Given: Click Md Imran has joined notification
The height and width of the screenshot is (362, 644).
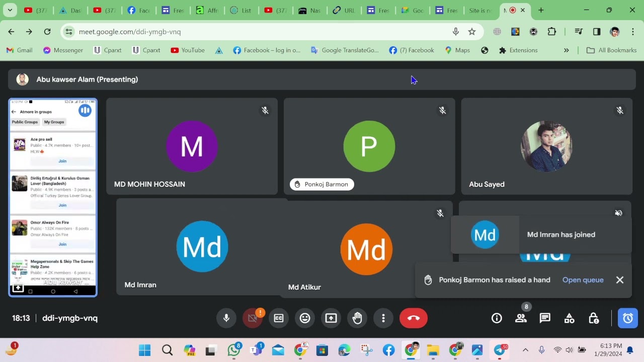Looking at the screenshot, I should click(541, 235).
